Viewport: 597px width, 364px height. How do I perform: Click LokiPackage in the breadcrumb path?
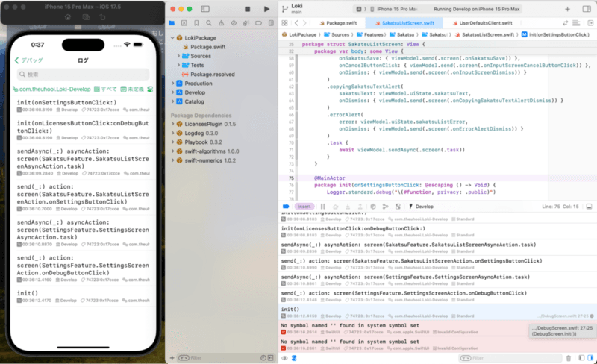point(299,34)
